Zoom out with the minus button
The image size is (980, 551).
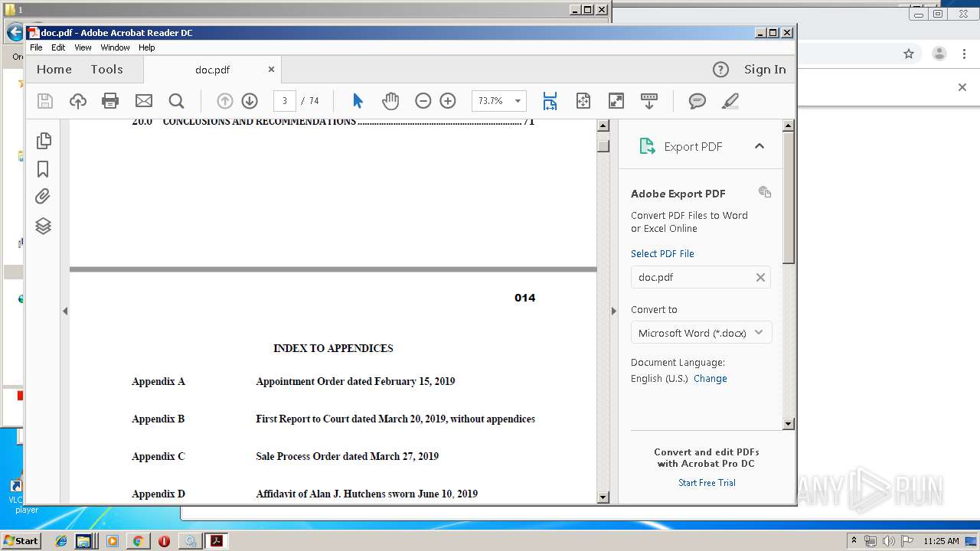[x=423, y=101]
